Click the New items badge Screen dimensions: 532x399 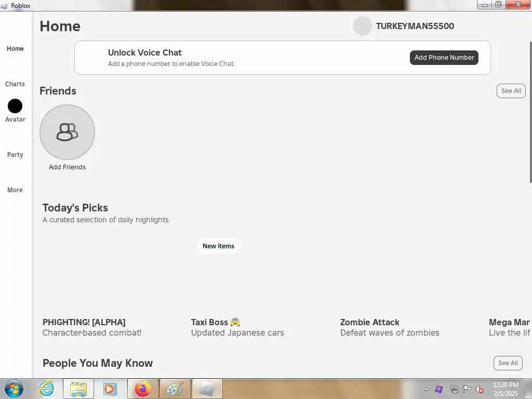coord(219,246)
